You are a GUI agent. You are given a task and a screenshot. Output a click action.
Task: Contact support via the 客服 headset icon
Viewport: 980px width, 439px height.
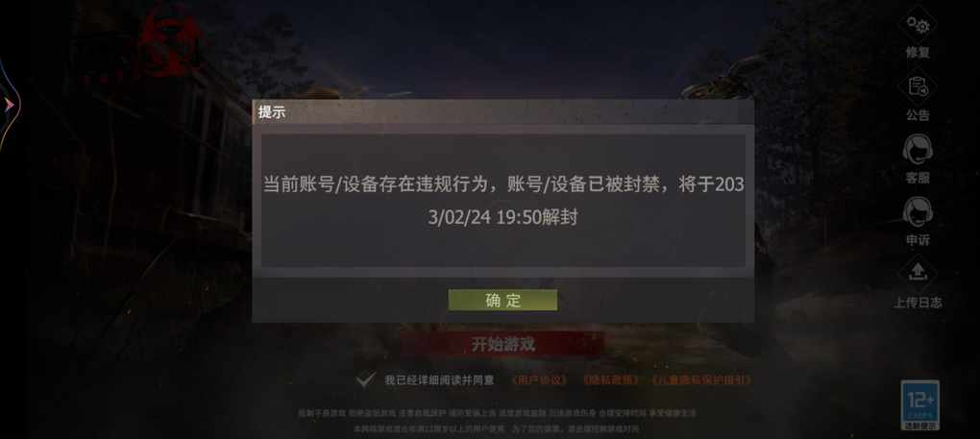click(918, 149)
